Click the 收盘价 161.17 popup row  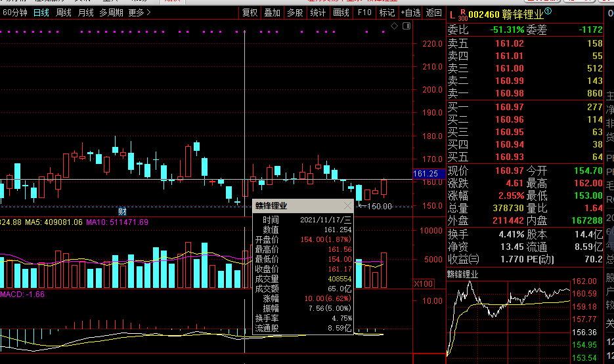pyautogui.click(x=303, y=270)
